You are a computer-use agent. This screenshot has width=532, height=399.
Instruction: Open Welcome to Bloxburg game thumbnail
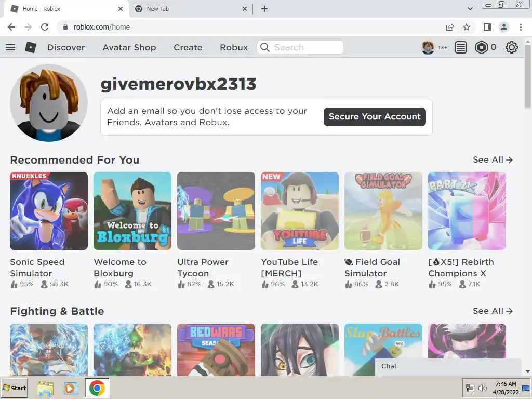pyautogui.click(x=132, y=211)
